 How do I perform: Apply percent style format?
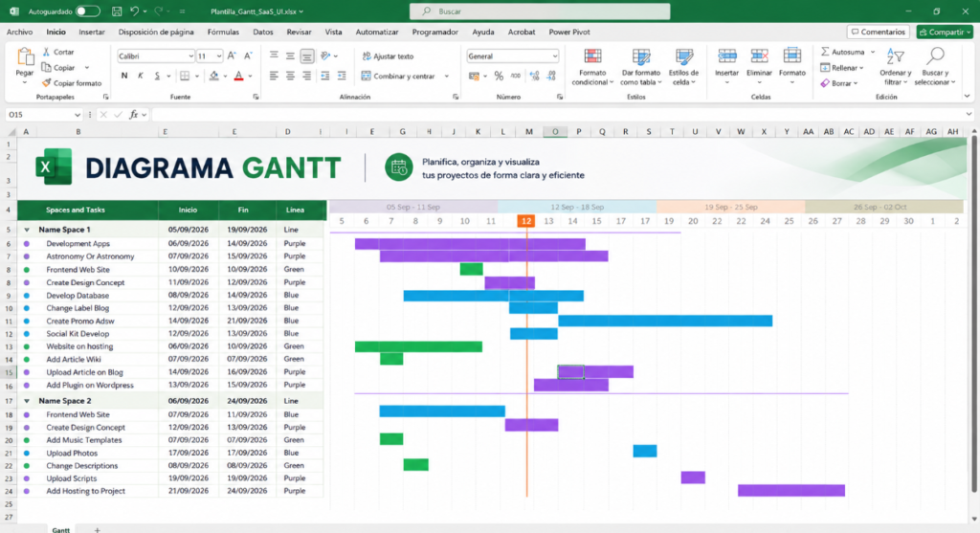499,77
